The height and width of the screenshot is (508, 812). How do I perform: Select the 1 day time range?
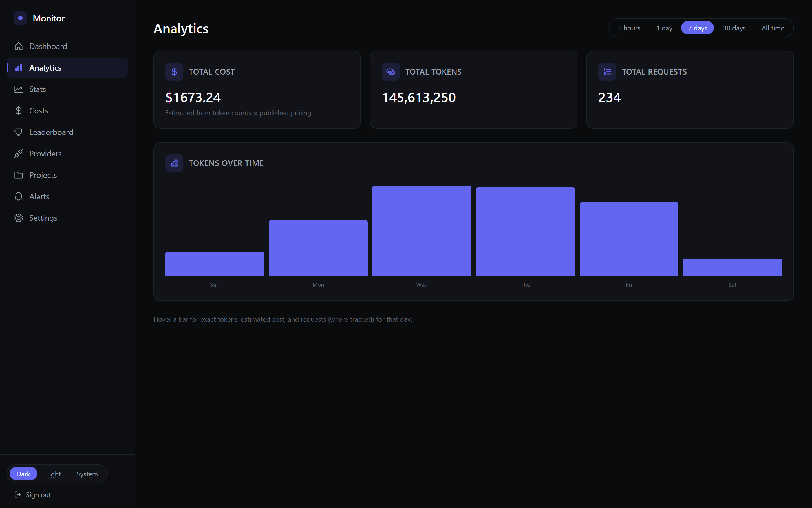pyautogui.click(x=664, y=28)
